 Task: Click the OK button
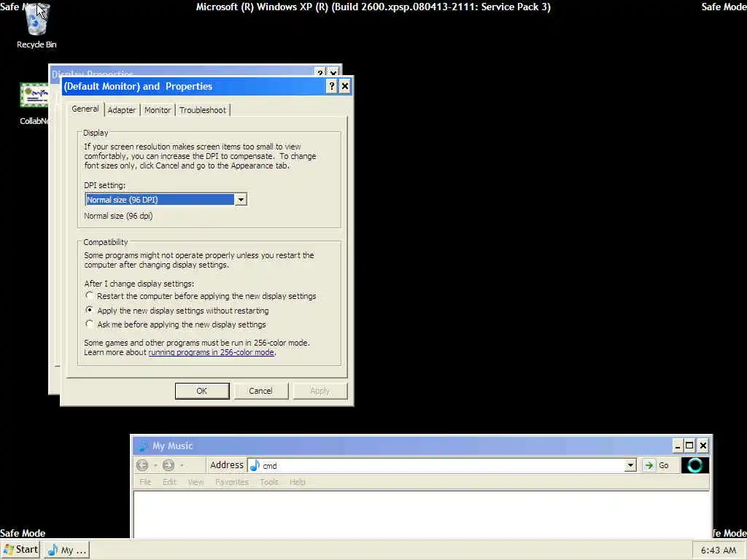click(x=202, y=391)
